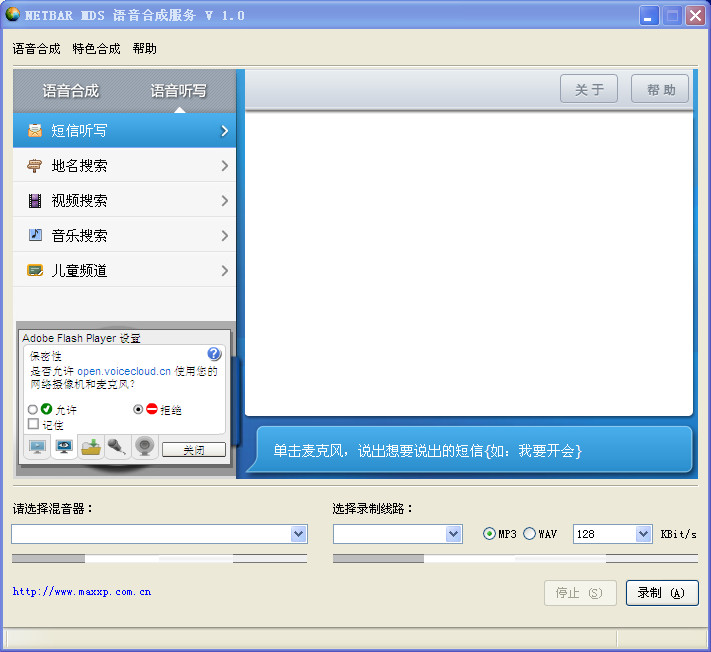The image size is (711, 652).
Task: Switch to the 语音听写 panel tab
Action: tap(178, 91)
